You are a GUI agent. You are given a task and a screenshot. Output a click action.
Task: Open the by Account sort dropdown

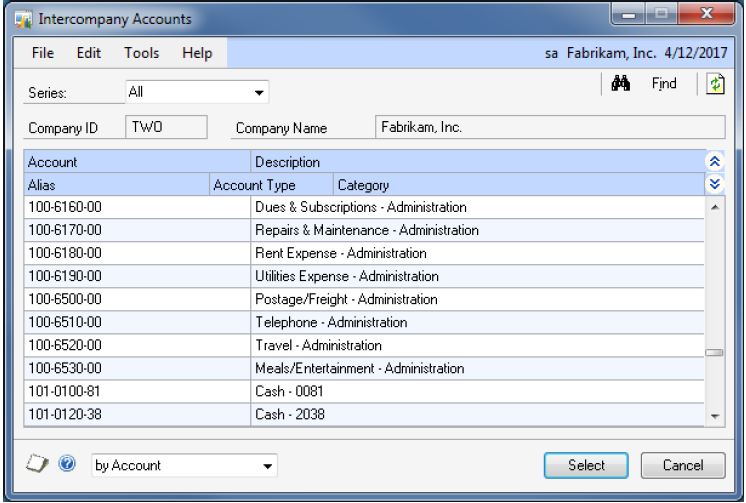point(268,466)
